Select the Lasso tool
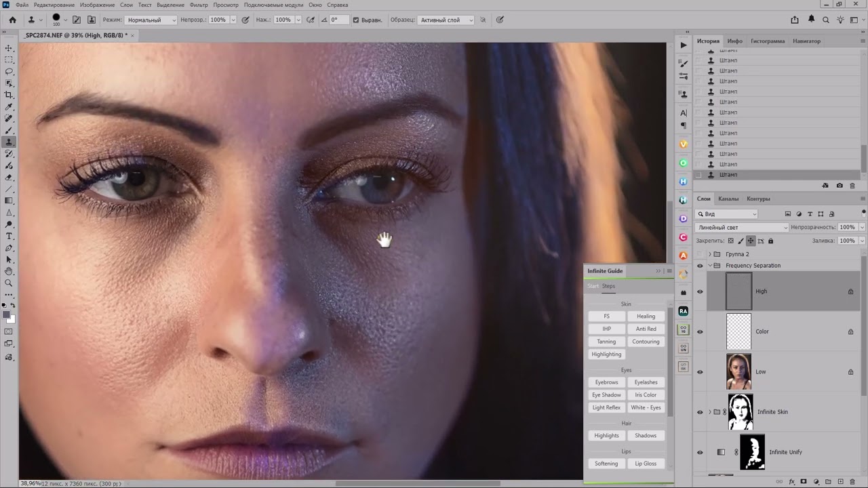 coord(9,71)
